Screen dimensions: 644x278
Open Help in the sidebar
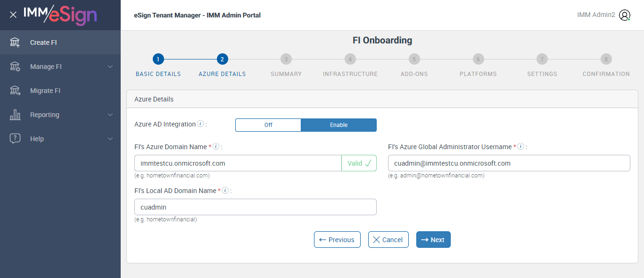click(60, 139)
